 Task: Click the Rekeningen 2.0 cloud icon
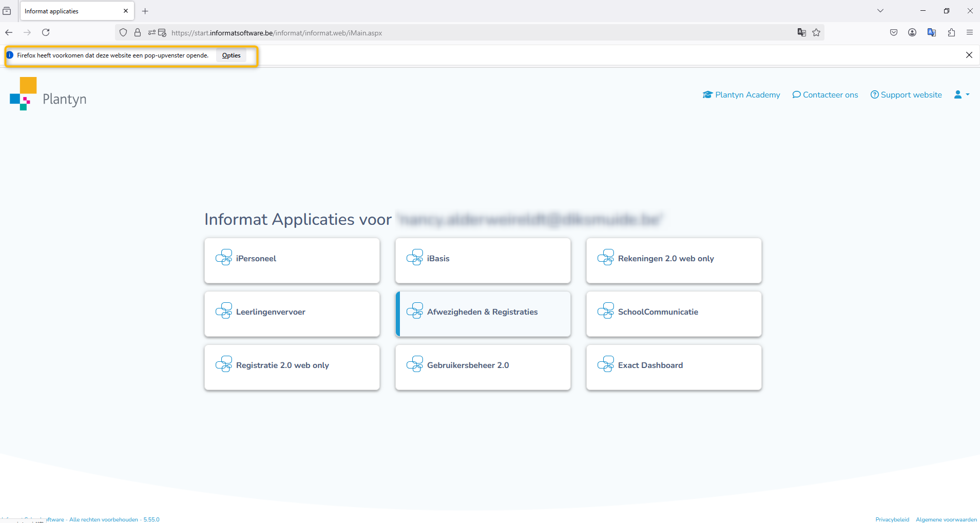606,257
